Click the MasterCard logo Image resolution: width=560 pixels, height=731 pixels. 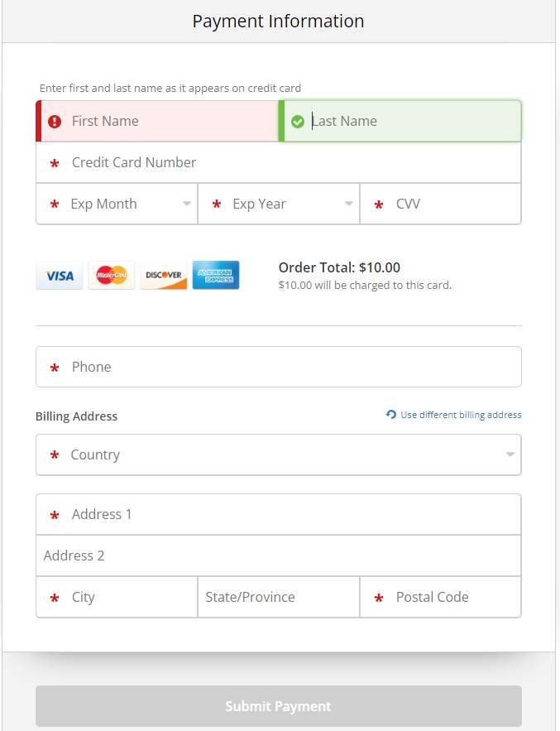(x=112, y=276)
